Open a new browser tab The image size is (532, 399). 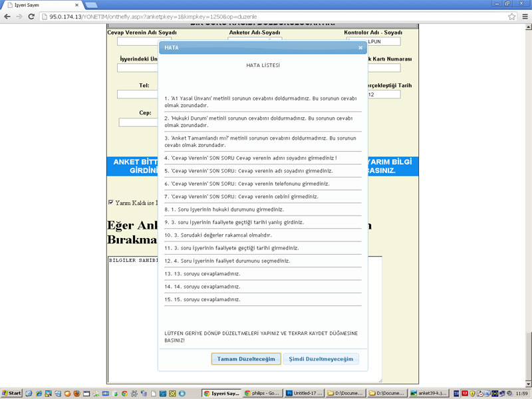click(91, 5)
